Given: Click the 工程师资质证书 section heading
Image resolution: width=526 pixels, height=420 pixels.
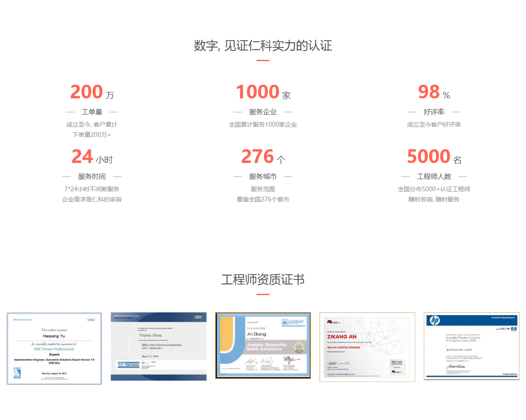Looking at the screenshot, I should coord(263,279).
